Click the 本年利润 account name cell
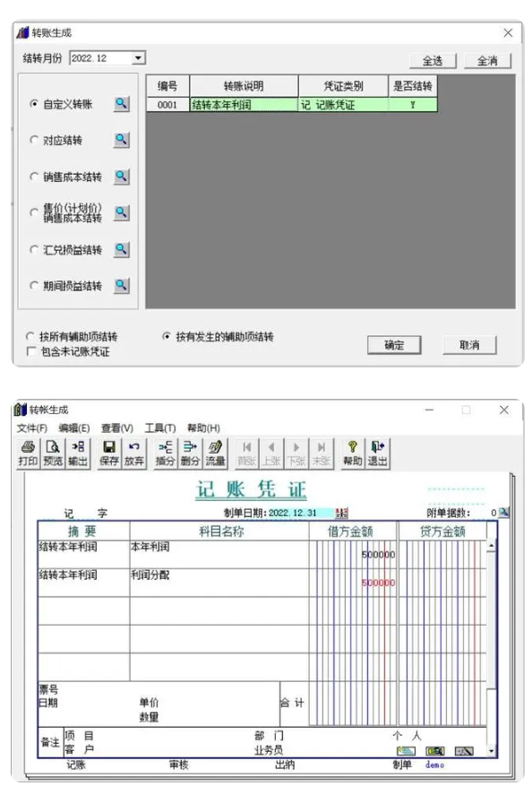This screenshot has width=532, height=795. [x=219, y=554]
